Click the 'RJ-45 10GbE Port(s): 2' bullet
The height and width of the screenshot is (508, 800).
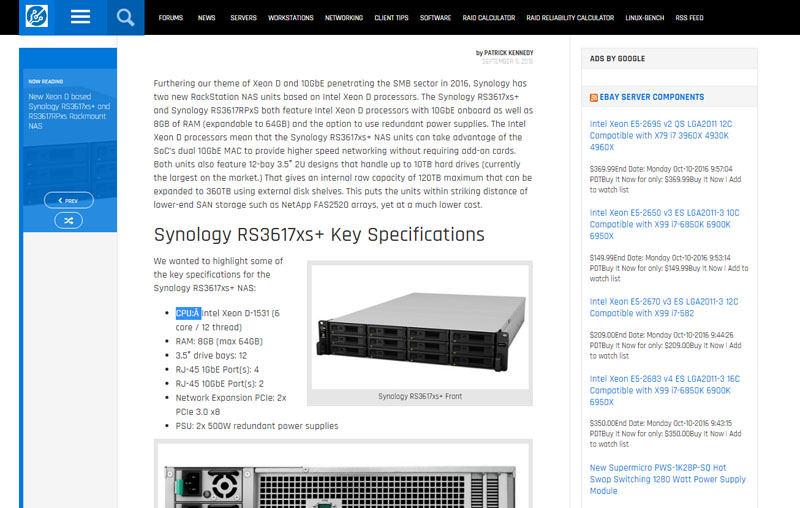(219, 384)
